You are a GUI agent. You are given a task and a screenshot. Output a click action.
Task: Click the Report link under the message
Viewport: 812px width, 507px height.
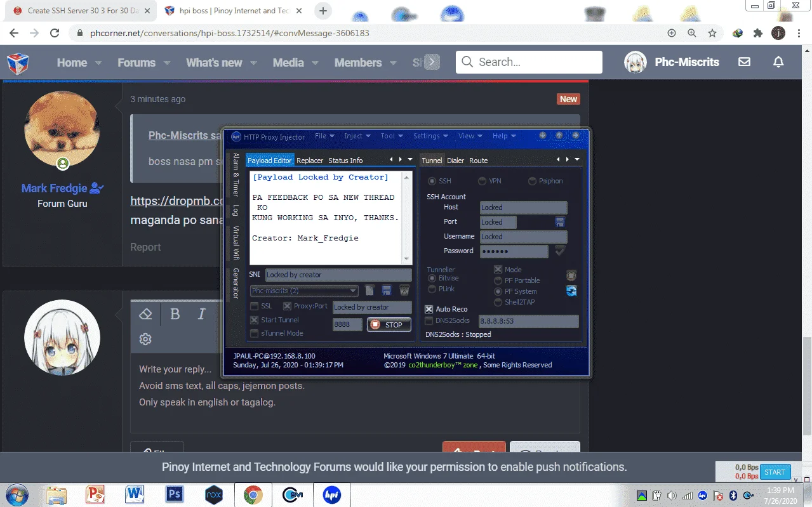[x=145, y=247]
